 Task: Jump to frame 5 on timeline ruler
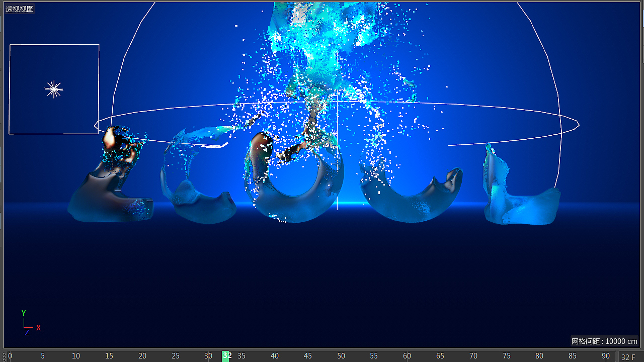click(x=43, y=356)
